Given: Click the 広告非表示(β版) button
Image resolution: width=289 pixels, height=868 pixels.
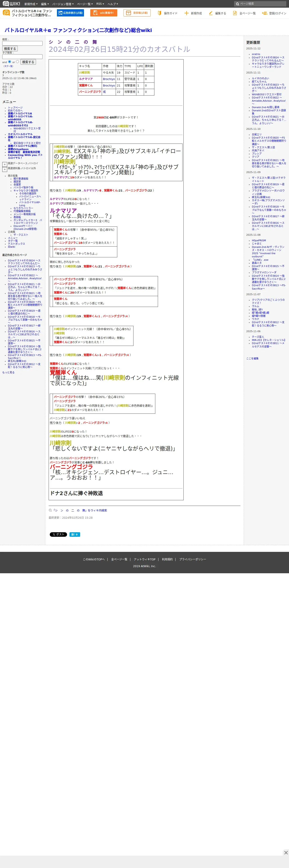Looking at the screenshot, I should [x=70, y=13].
